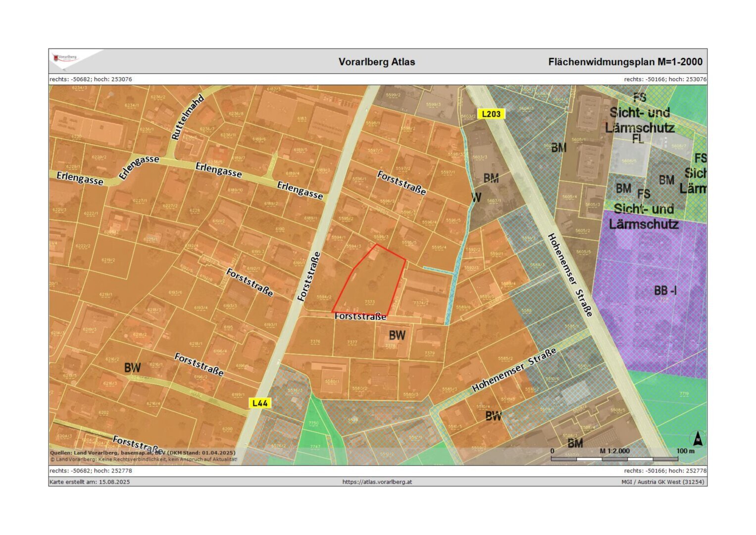Select the green parcel 7719
This screenshot has width=756, height=535.
[x=684, y=394]
